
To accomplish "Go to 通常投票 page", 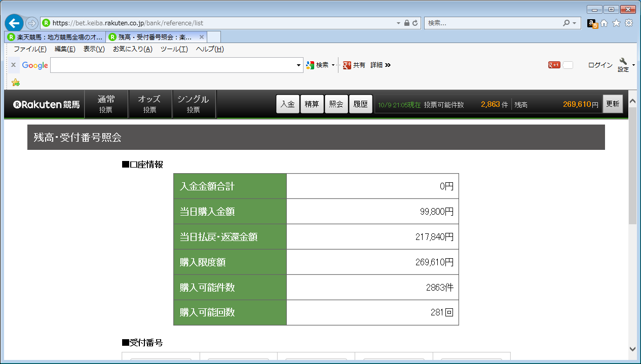I will [x=106, y=104].
